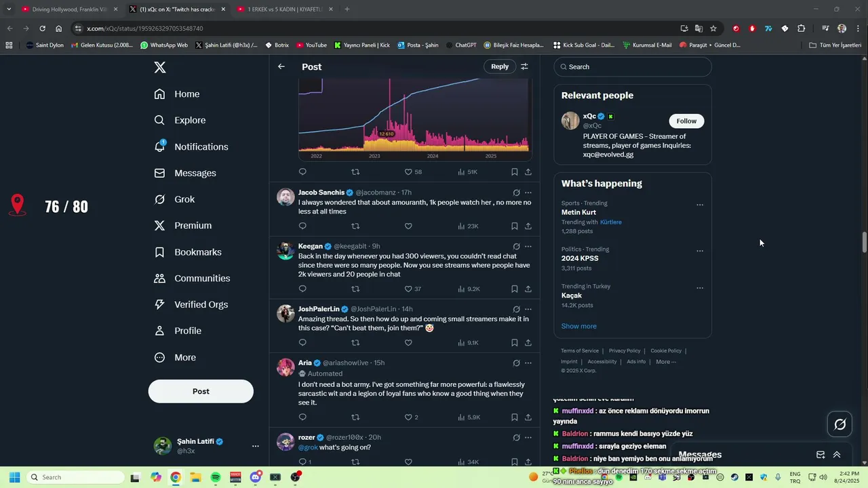Open Chrome extensions puzzle icon
This screenshot has height=488, width=868.
click(801, 28)
